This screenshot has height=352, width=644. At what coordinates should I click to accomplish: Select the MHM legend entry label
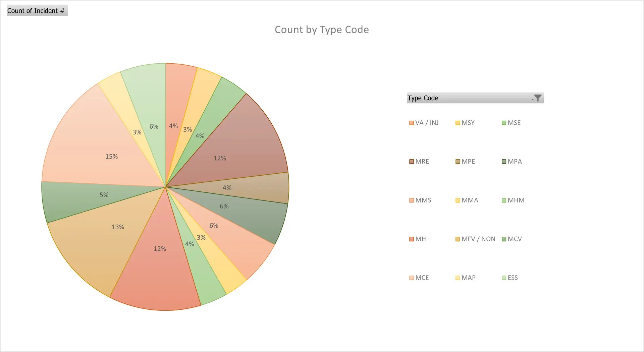(516, 200)
